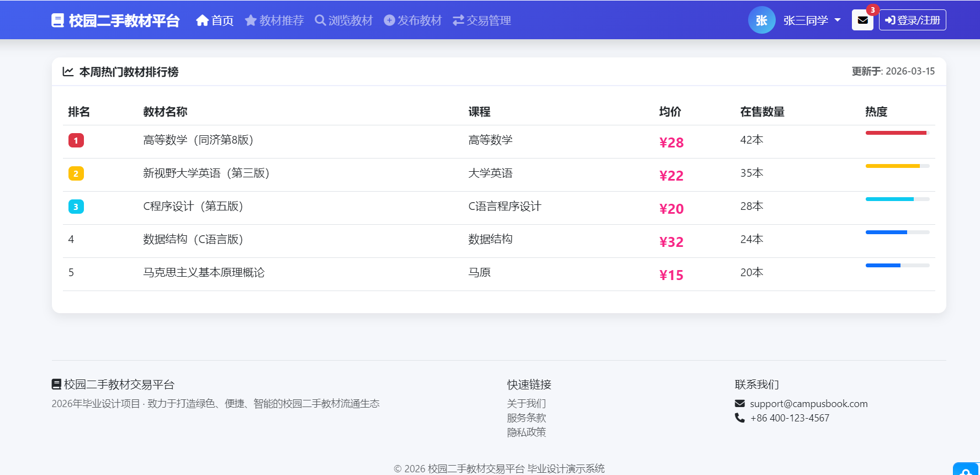
Task: Click the 登录/注册 button
Action: 912,20
